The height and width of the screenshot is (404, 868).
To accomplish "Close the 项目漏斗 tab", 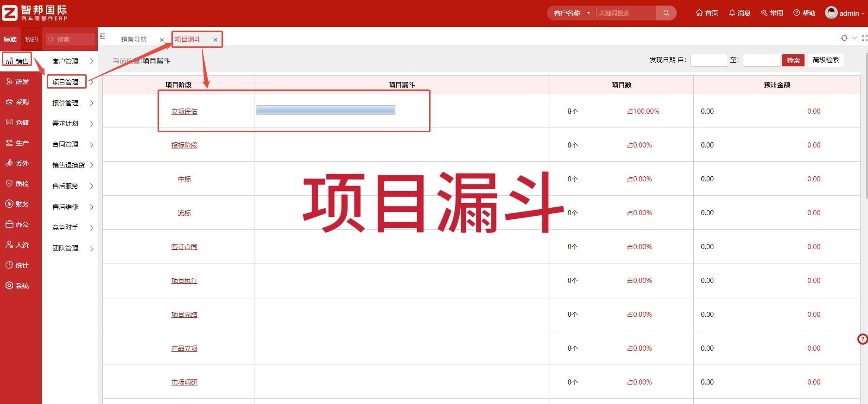I will click(215, 40).
